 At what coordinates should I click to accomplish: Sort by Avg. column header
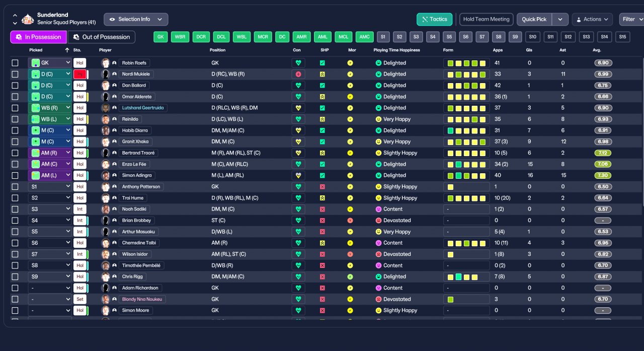pyautogui.click(x=597, y=50)
